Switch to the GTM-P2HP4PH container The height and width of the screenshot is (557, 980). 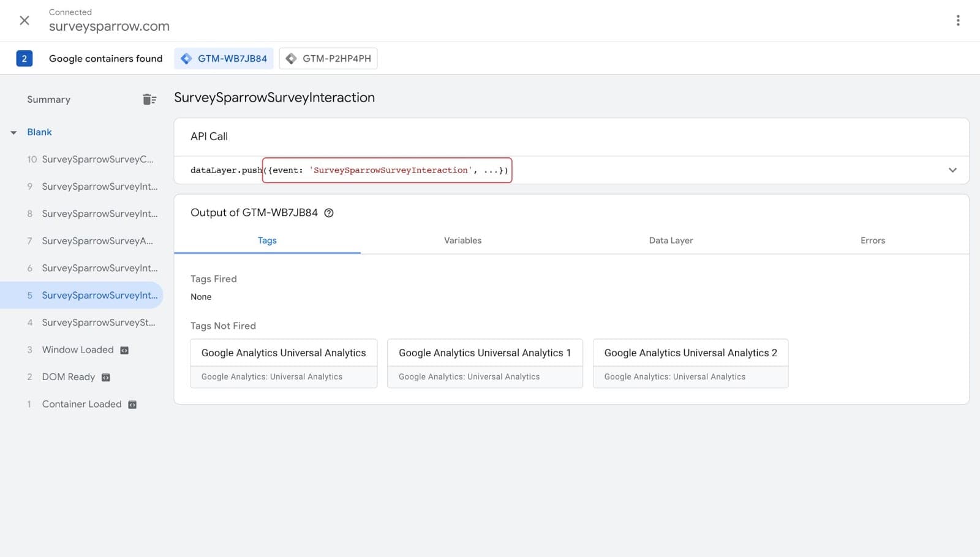328,59
